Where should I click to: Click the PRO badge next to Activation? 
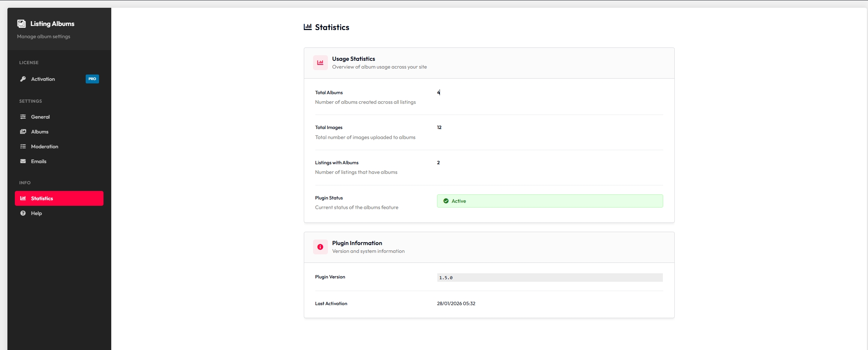92,79
